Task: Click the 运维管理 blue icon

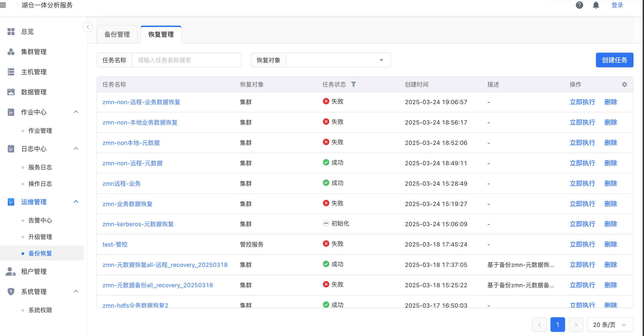Action: [11, 202]
